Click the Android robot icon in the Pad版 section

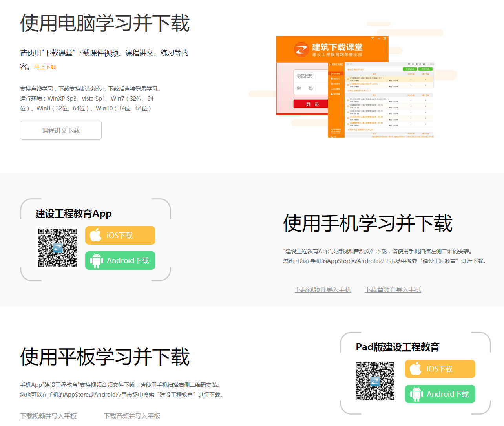coord(416,394)
